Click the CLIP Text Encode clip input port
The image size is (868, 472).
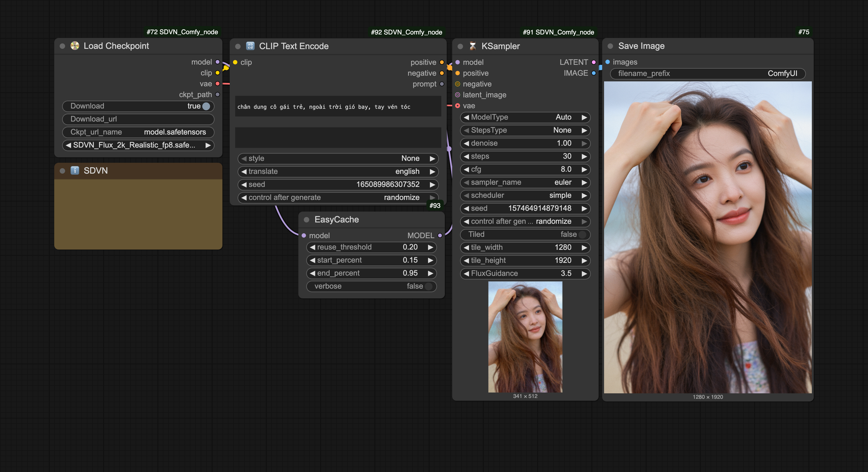point(235,62)
